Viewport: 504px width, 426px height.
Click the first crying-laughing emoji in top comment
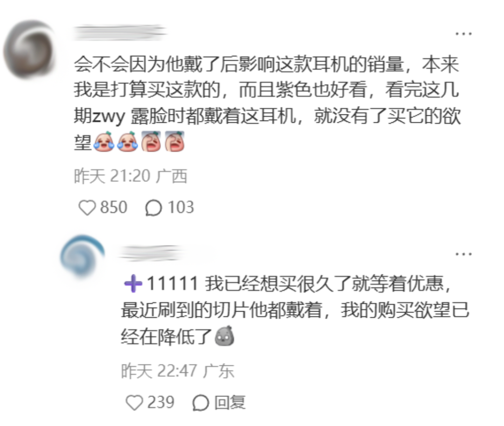(104, 142)
